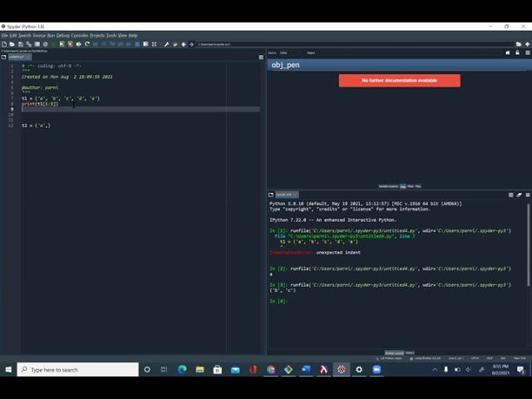
Task: Click the In [4] console prompt
Action: [278, 301]
